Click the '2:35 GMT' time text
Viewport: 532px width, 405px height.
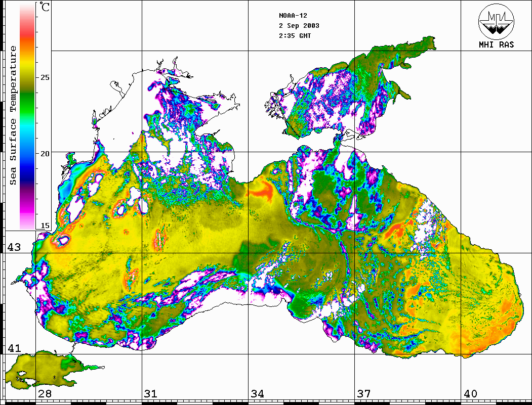coord(295,35)
